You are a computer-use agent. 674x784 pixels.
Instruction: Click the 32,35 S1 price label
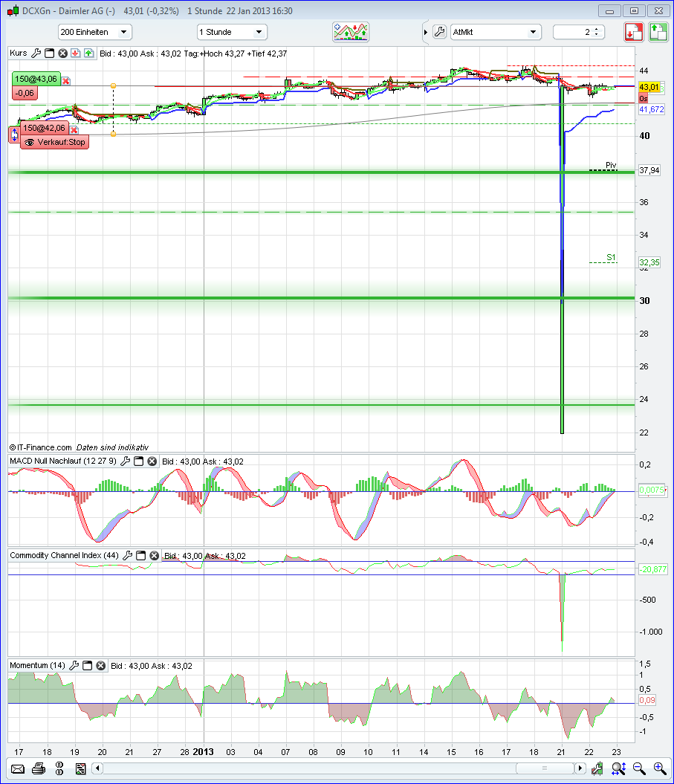coord(649,262)
